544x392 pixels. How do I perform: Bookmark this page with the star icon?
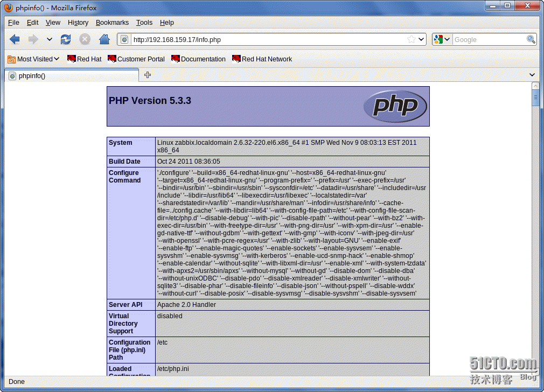(411, 39)
